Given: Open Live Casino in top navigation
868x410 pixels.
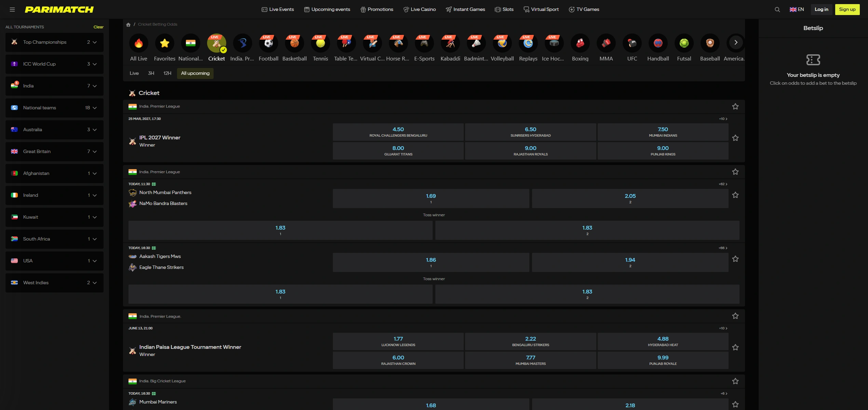Looking at the screenshot, I should tap(419, 10).
